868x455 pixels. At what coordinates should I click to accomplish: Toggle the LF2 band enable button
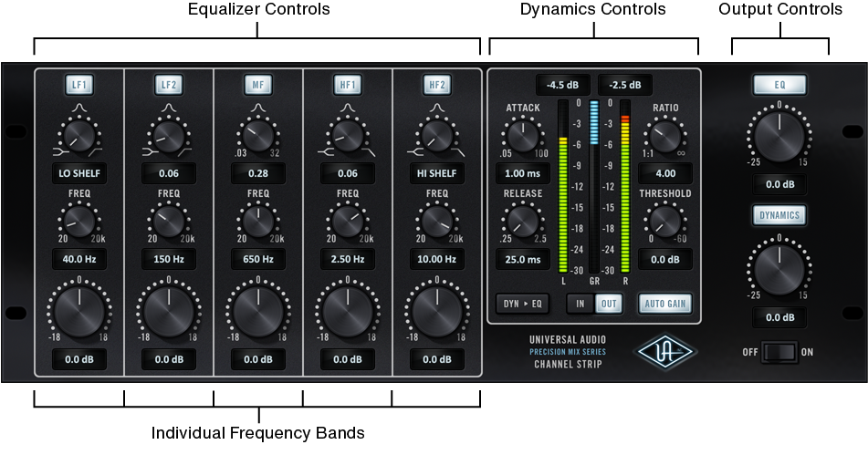coord(169,85)
